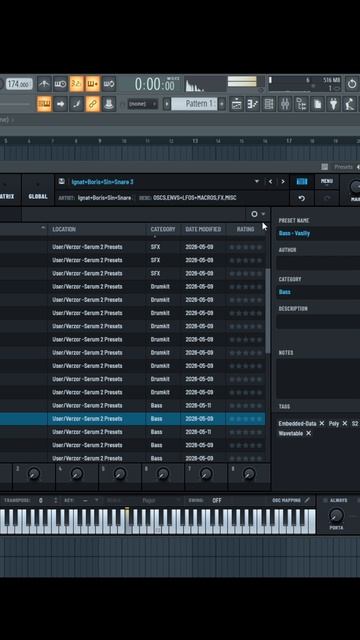Click arrow left of Pattern 1

(x=167, y=104)
